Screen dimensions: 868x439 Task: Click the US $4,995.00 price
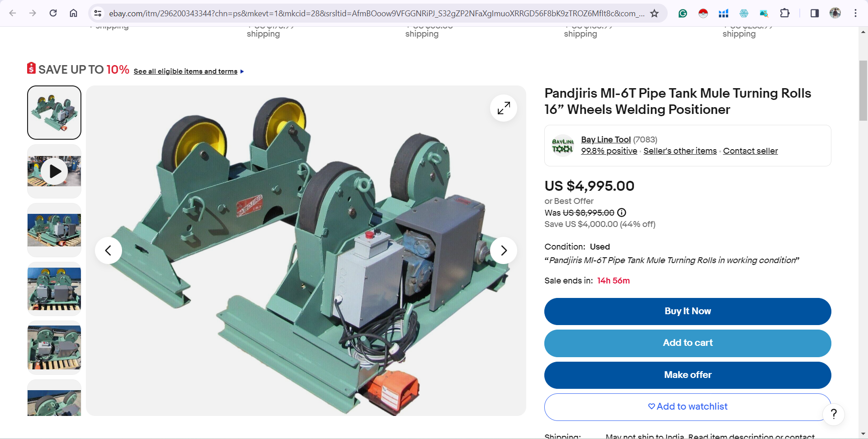(590, 186)
